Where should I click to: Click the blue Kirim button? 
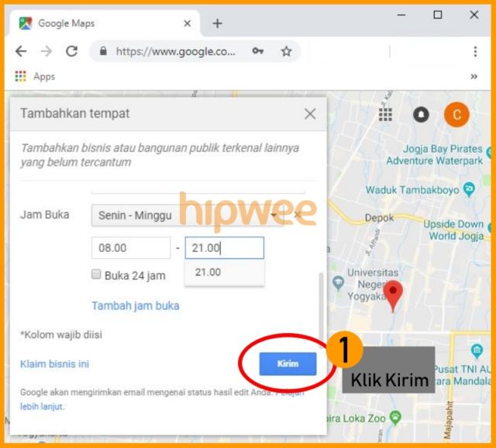[x=288, y=364]
